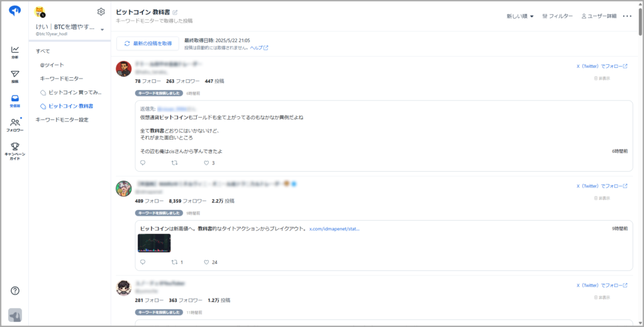The height and width of the screenshot is (327, 644).
Task: Retweet the post with 24 likes
Action: [x=174, y=262]
